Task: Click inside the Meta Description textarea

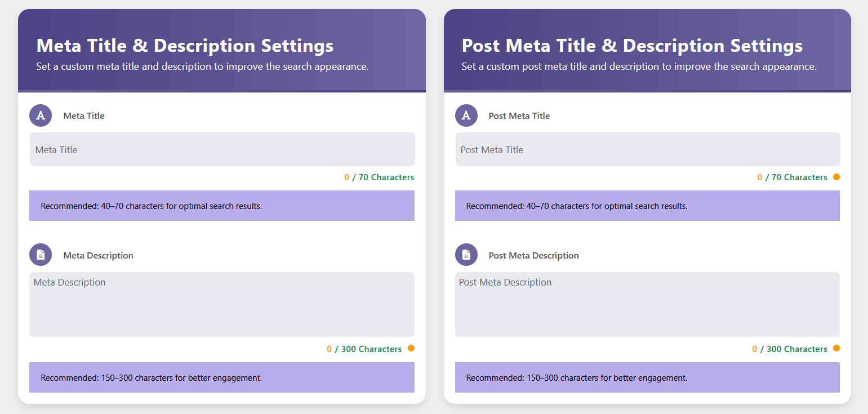Action: (222, 305)
